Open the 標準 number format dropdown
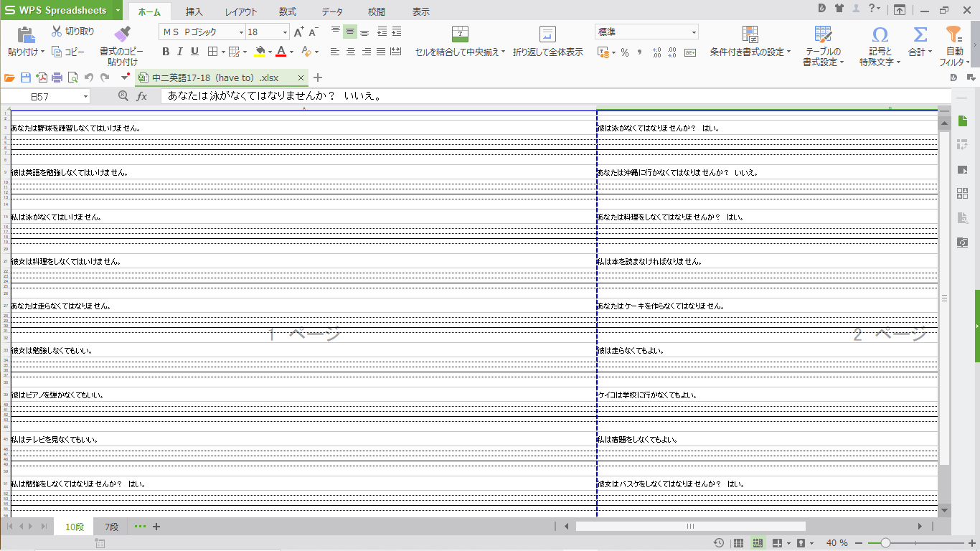980x551 pixels. click(x=694, y=32)
